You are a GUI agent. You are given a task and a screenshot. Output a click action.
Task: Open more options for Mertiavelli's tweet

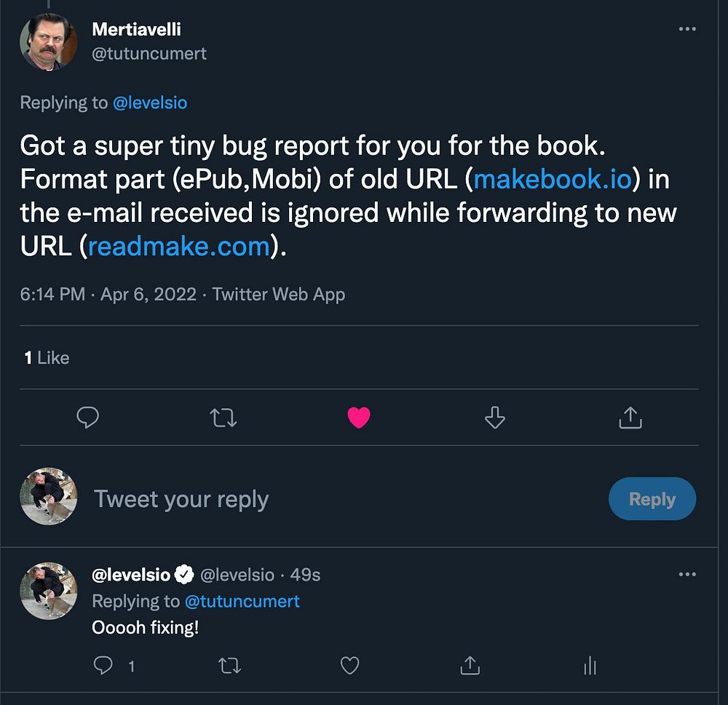click(687, 29)
